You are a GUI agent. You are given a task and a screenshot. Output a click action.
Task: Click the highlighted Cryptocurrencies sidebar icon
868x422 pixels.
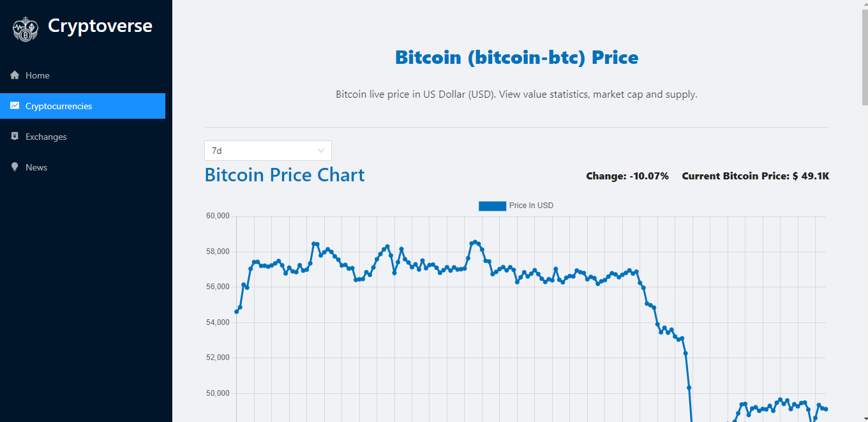(x=13, y=106)
